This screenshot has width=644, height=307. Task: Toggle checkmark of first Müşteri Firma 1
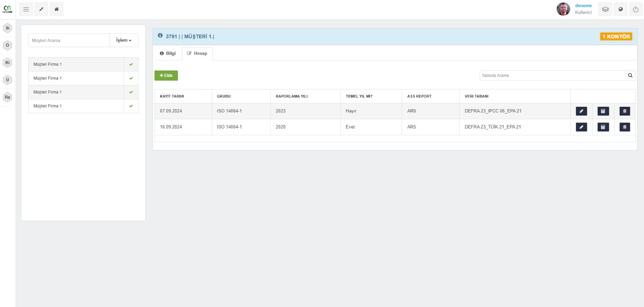(131, 64)
